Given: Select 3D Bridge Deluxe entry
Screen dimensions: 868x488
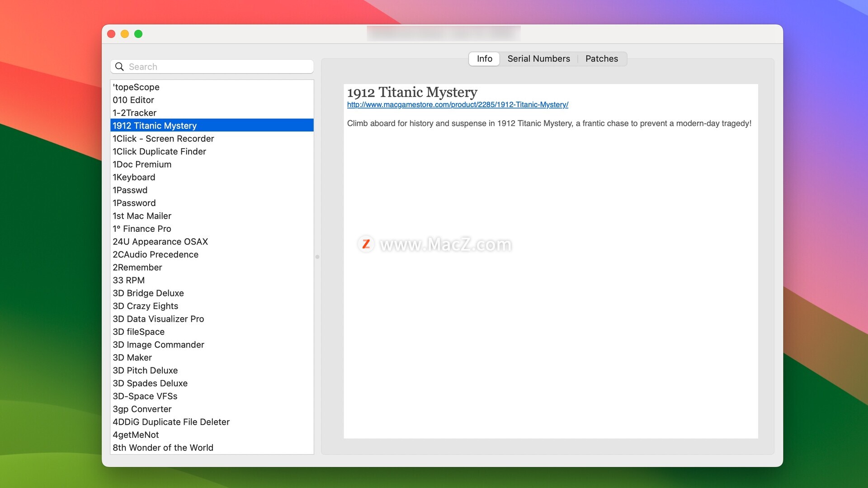Looking at the screenshot, I should (x=212, y=293).
